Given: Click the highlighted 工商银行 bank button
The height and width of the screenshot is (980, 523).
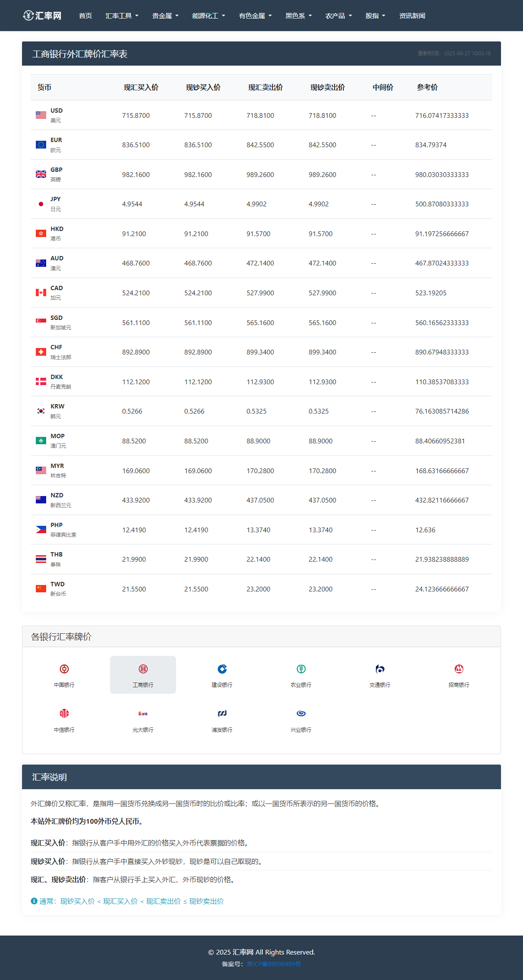Looking at the screenshot, I should click(x=143, y=674).
